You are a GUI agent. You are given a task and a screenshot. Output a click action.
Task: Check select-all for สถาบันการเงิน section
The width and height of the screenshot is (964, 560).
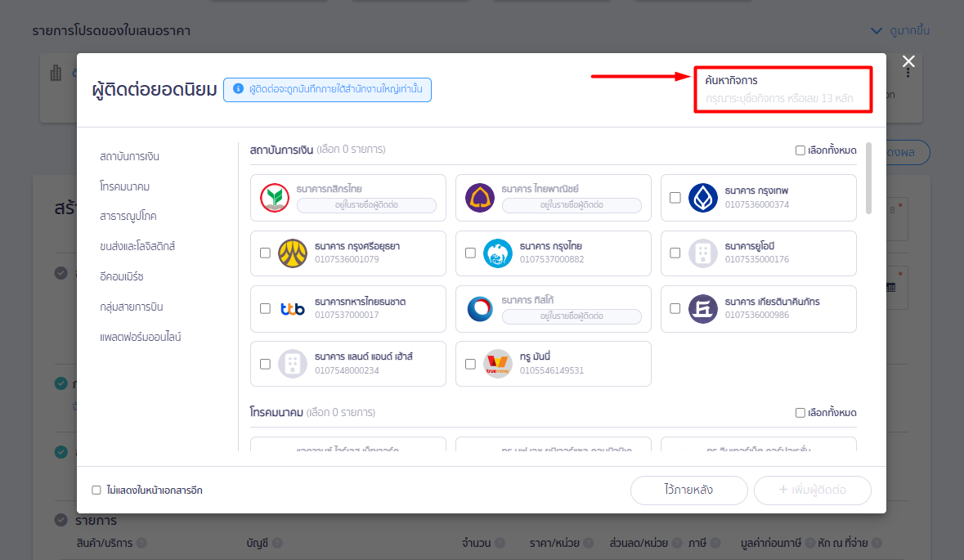pyautogui.click(x=800, y=150)
